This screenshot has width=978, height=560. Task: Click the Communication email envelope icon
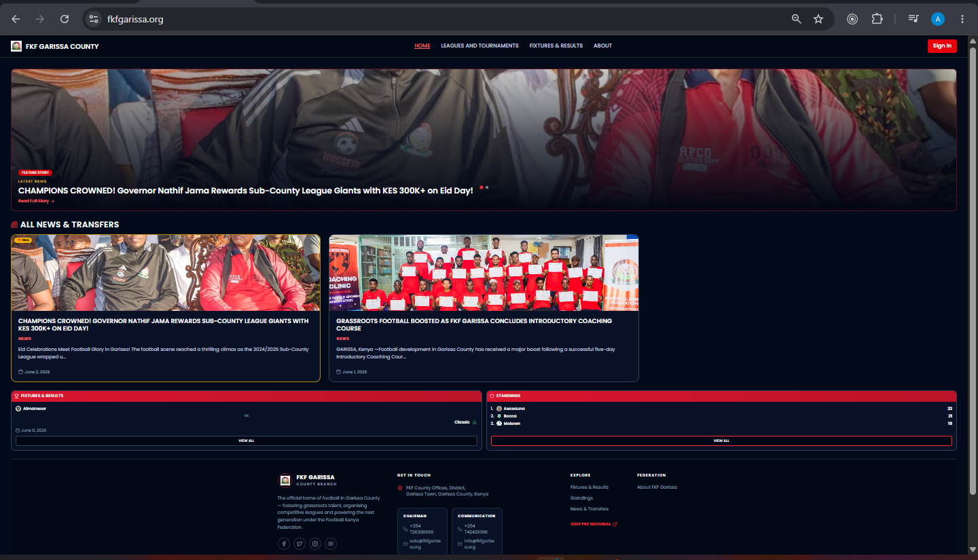point(460,544)
